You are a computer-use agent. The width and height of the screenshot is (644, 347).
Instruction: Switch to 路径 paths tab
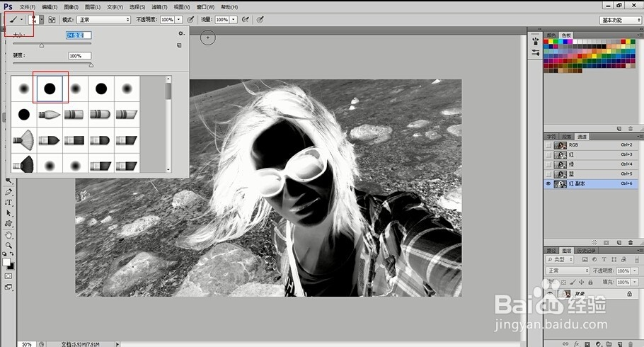(x=551, y=251)
